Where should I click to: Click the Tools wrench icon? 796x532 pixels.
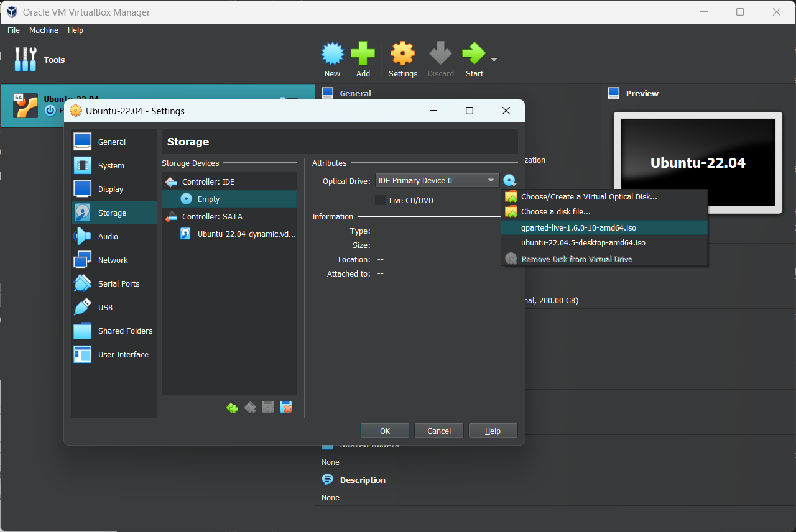pos(25,60)
